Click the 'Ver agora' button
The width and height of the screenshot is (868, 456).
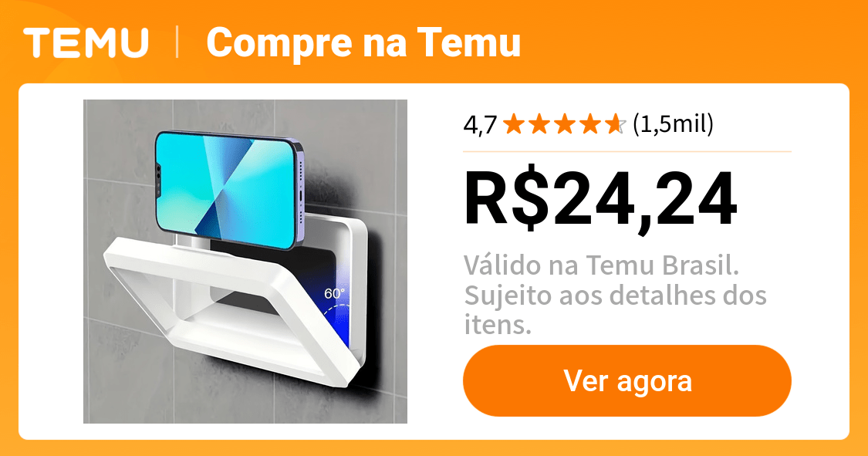[x=627, y=380]
